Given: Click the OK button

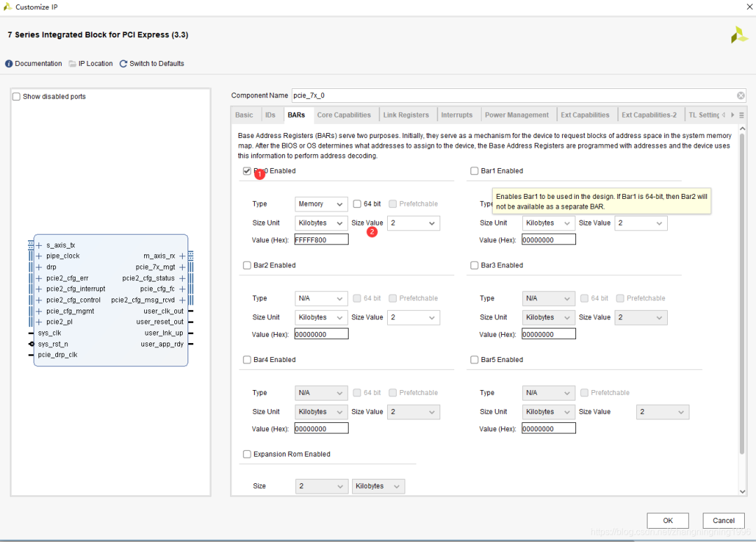Looking at the screenshot, I should (x=667, y=520).
